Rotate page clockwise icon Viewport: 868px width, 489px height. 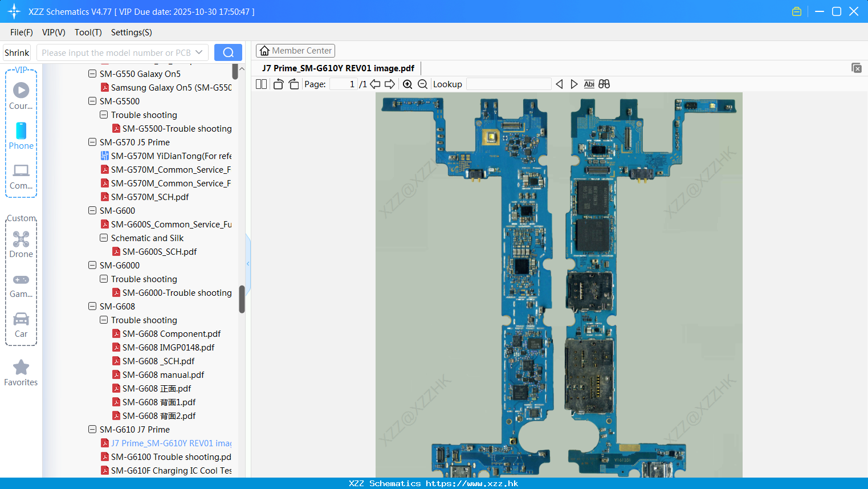[294, 84]
